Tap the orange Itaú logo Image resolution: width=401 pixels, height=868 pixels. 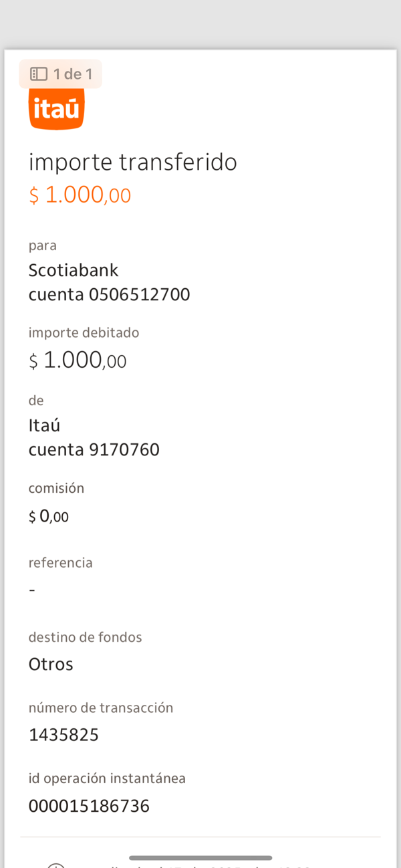coord(56,110)
